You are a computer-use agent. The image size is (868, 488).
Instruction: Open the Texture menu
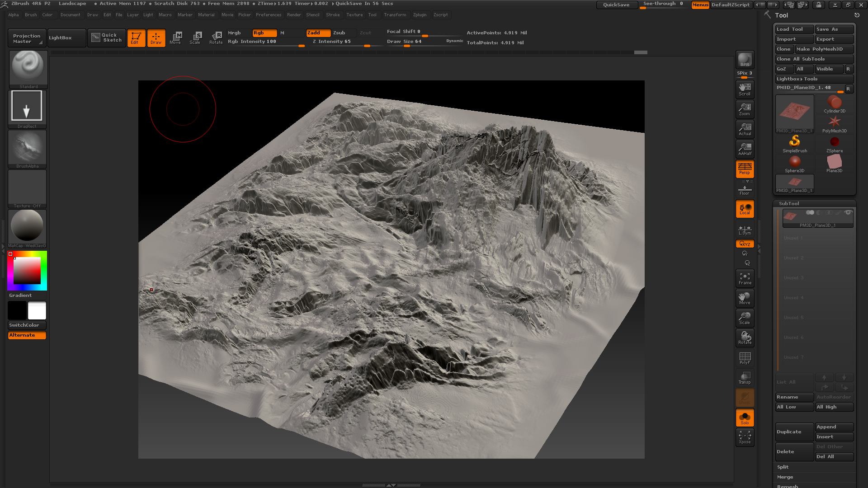354,14
